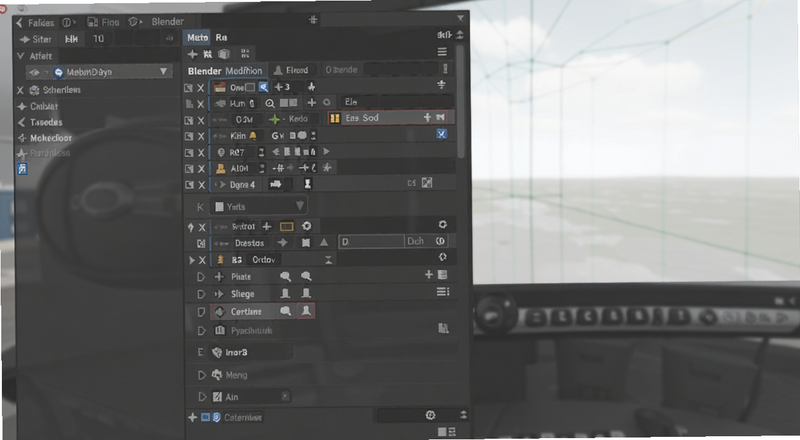The height and width of the screenshot is (440, 800).
Task: Click the refresh icon at Srdrot row end
Action: [442, 225]
